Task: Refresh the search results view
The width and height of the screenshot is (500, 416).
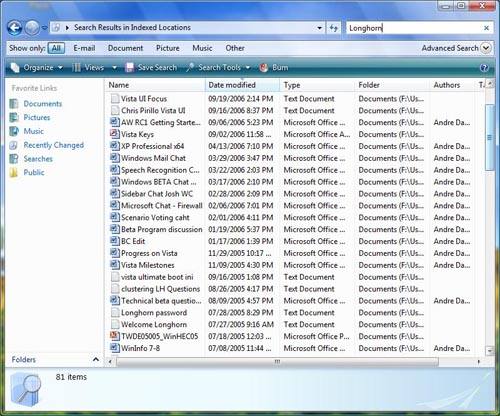Action: pyautogui.click(x=333, y=28)
